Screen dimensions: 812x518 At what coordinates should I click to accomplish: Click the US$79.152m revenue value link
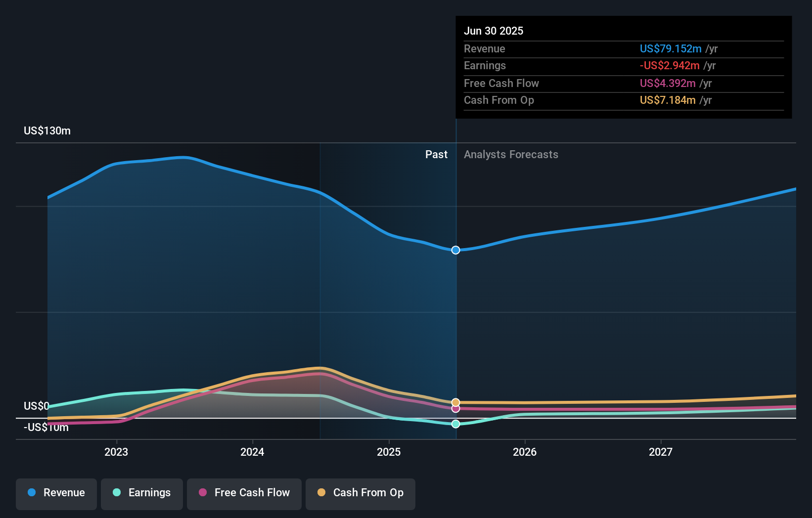pos(671,48)
